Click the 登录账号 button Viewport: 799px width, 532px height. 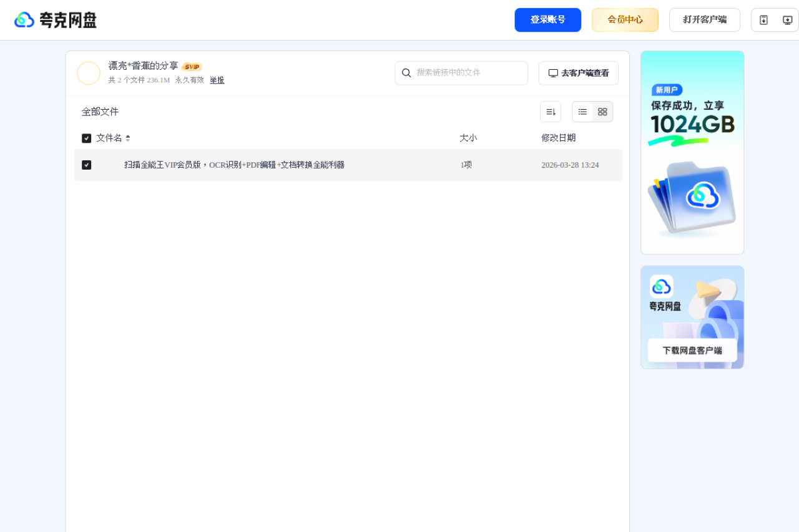[x=547, y=19]
